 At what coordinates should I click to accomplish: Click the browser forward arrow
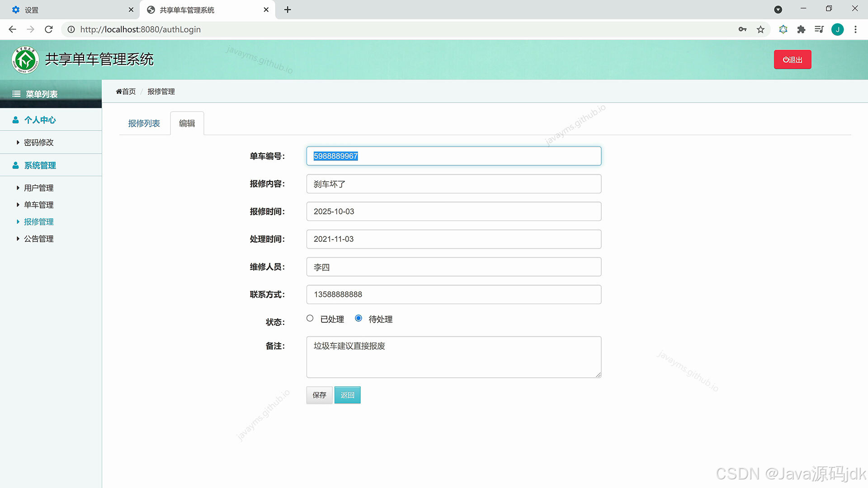[30, 29]
